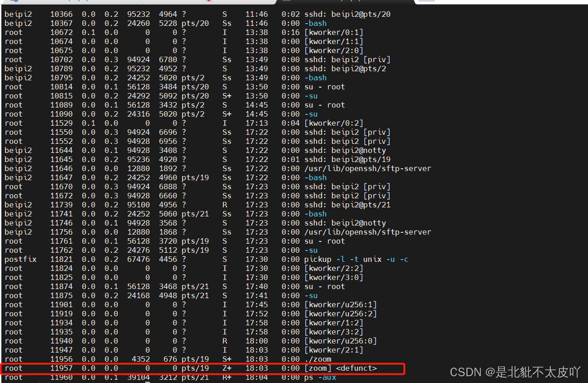This screenshot has height=383, width=588.
Task: Select start time 18:04 of ps process
Action: [x=257, y=377]
